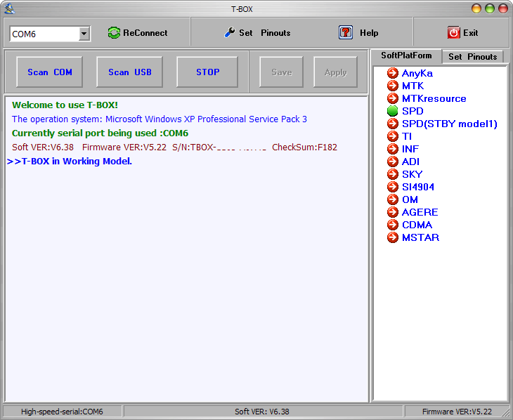Click the window resize grip corner
Image resolution: width=513 pixels, height=420 pixels.
[x=507, y=414]
